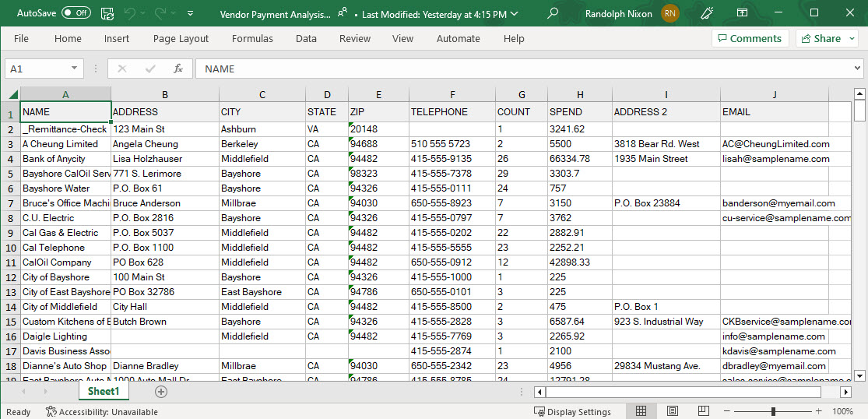The height and width of the screenshot is (419, 868).
Task: Add a new sheet with plus icon
Action: click(161, 392)
